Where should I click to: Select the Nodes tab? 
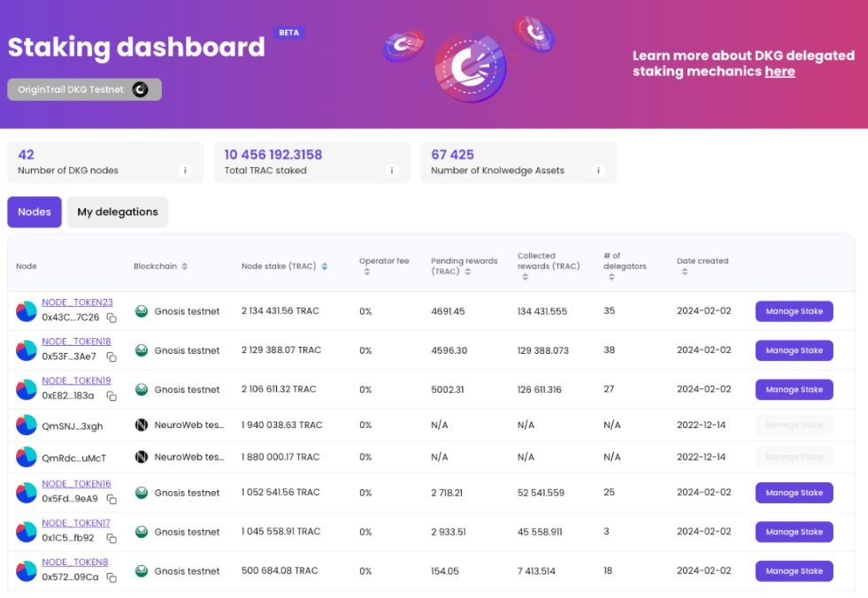coord(35,212)
